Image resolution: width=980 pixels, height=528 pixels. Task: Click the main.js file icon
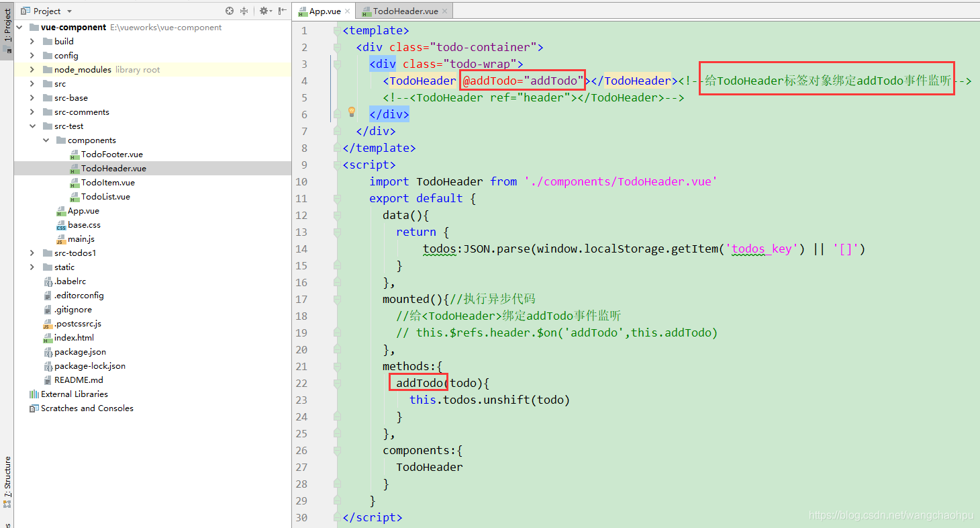click(x=61, y=239)
